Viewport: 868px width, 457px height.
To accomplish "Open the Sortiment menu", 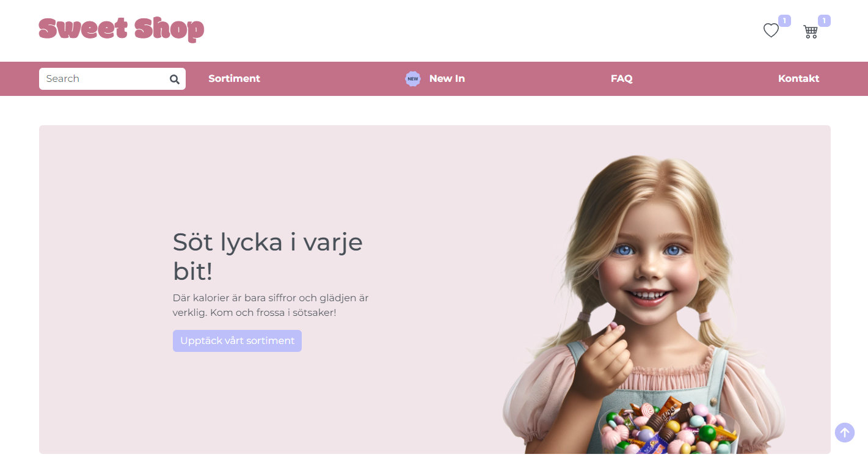I will pos(234,78).
